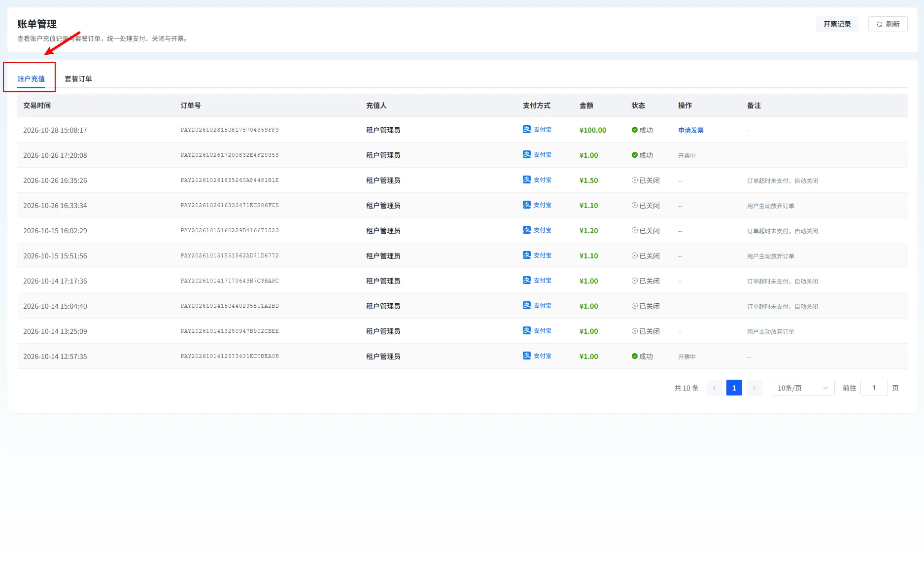Click the Alipay icon in the 2026-10-26 17:20:08 row
The width and height of the screenshot is (924, 573).
[527, 154]
